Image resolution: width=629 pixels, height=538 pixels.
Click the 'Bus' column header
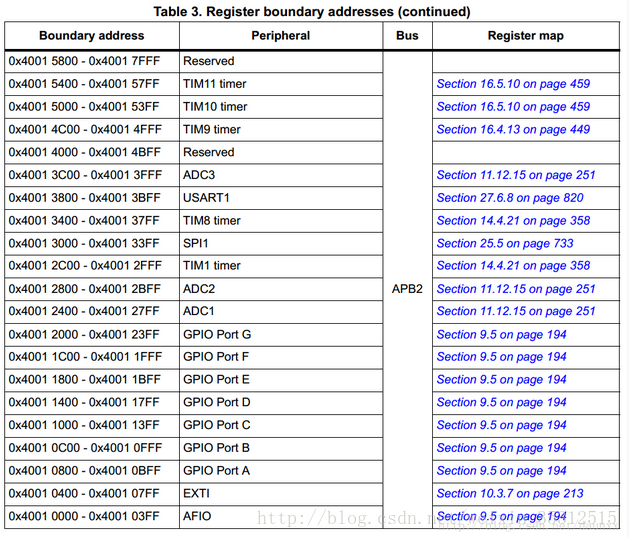coord(407,36)
